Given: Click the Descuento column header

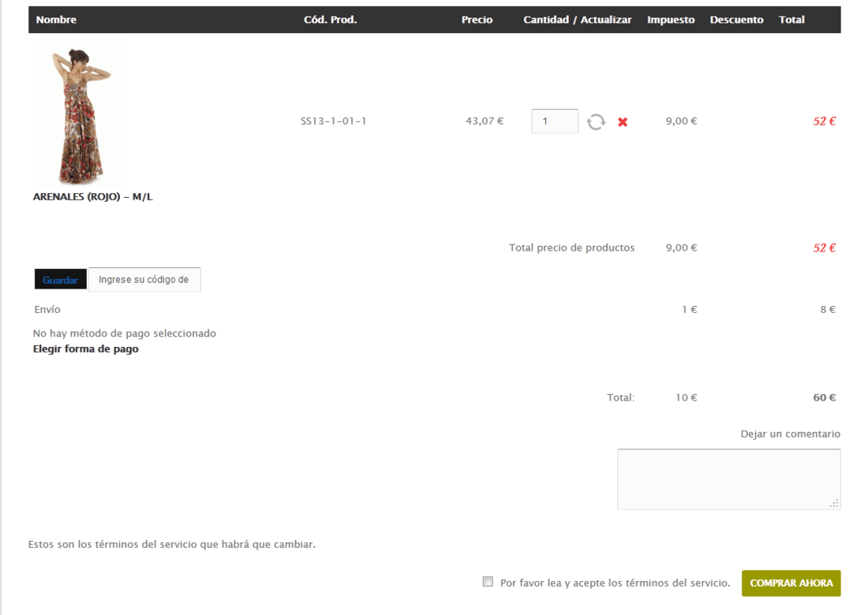Looking at the screenshot, I should pyautogui.click(x=736, y=20).
